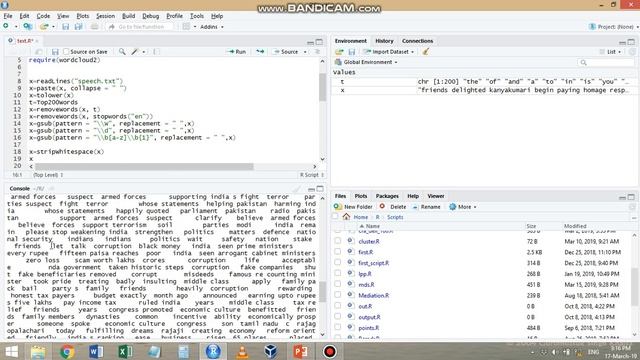This screenshot has height=360, width=640.
Task: Switch to the Plots tab in lower pane
Action: pyautogui.click(x=361, y=196)
